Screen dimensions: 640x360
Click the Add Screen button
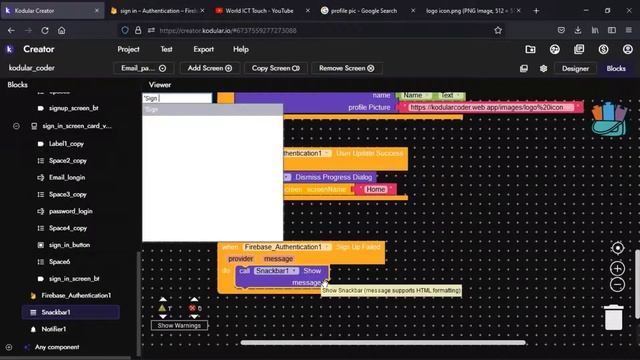(x=210, y=68)
